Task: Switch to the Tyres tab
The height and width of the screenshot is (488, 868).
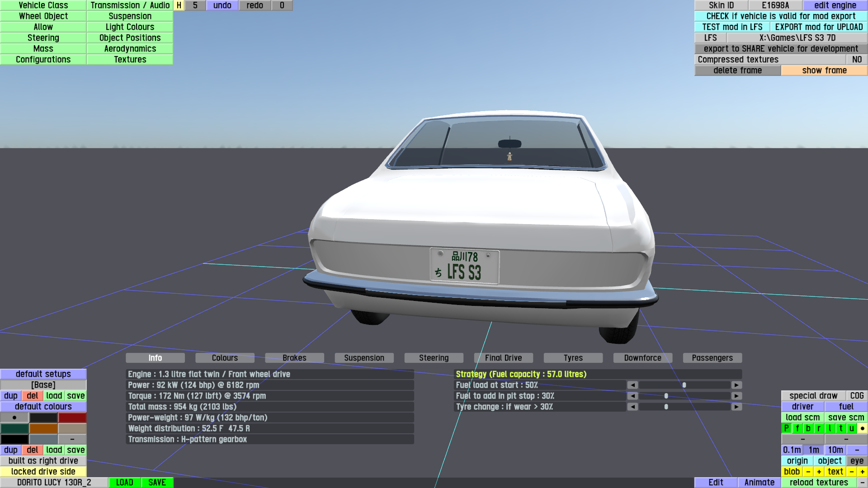Action: click(x=573, y=358)
